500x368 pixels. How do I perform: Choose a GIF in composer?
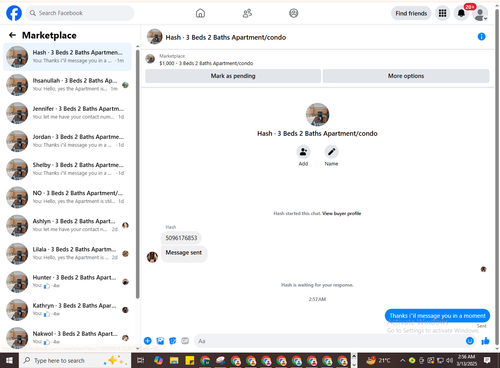[x=185, y=341]
